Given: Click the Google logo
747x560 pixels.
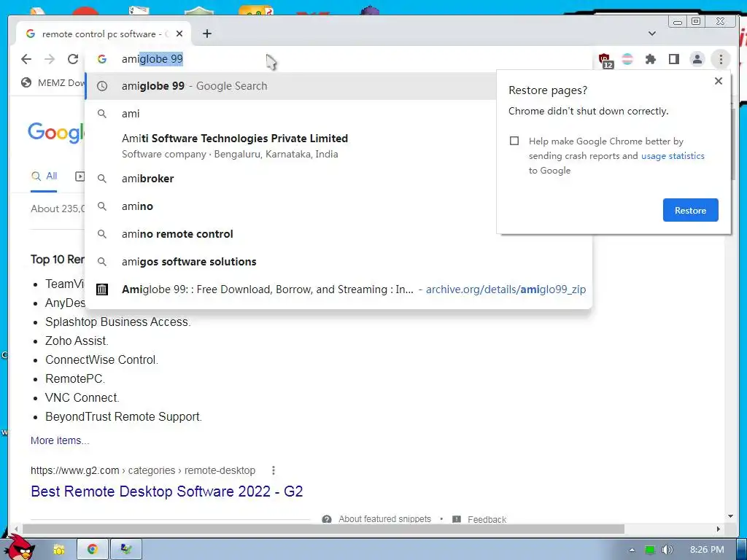Looking at the screenshot, I should [55, 133].
